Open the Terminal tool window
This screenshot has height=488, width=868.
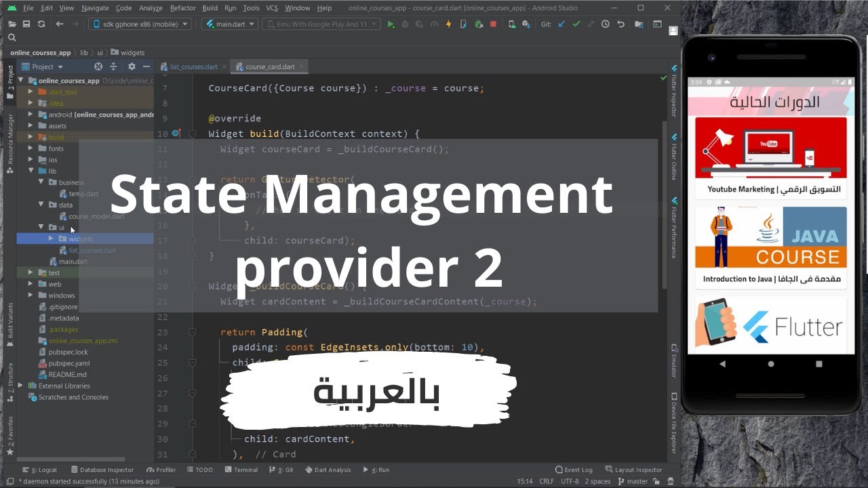coord(241,470)
